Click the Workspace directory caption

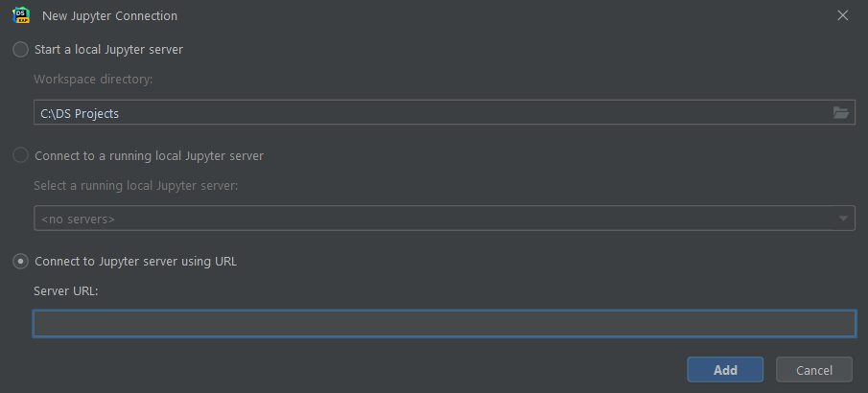pyautogui.click(x=93, y=80)
